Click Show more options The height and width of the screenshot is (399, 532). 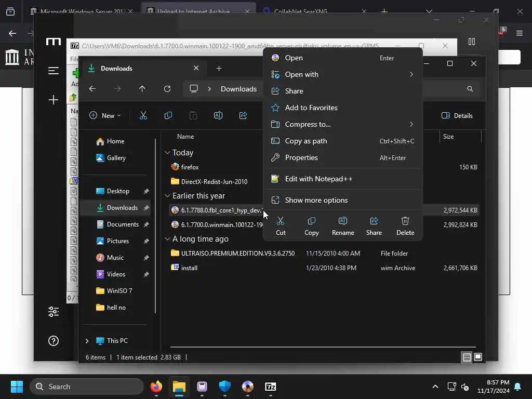[x=343, y=200]
